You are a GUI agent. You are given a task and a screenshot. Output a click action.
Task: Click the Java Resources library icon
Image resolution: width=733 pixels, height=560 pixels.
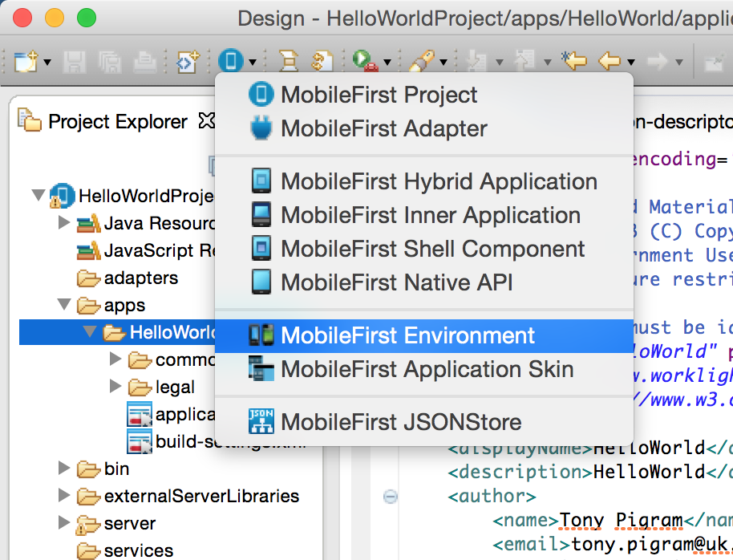pyautogui.click(x=88, y=223)
